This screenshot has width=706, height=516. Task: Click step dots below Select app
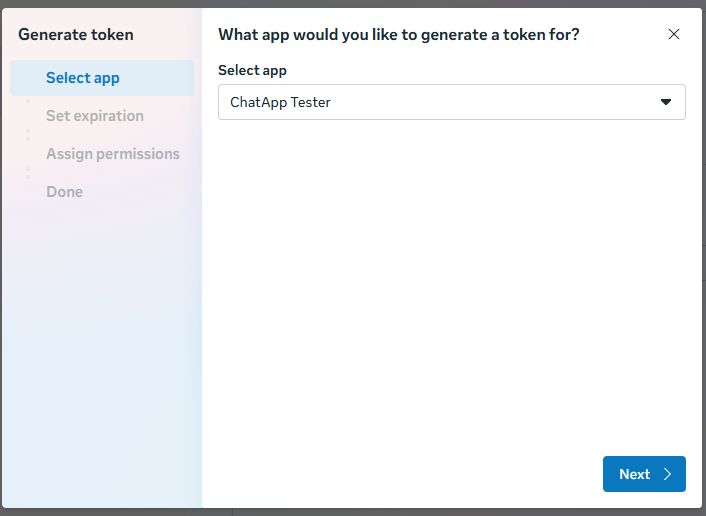coord(28,100)
